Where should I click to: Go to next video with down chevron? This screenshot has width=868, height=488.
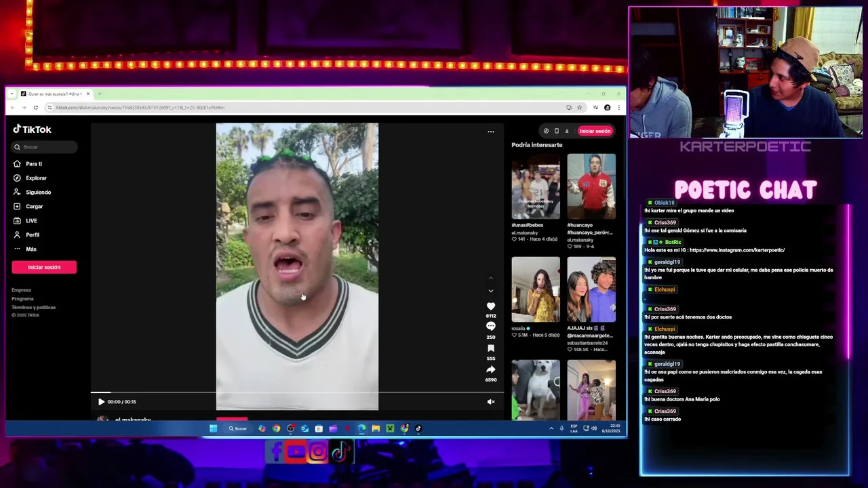(x=491, y=291)
